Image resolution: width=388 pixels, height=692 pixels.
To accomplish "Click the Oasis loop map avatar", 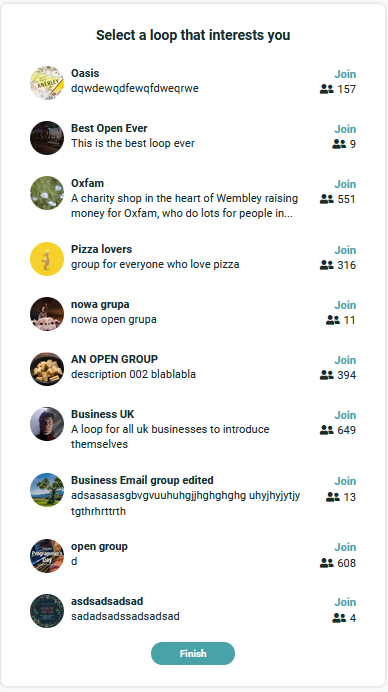I will click(x=47, y=83).
